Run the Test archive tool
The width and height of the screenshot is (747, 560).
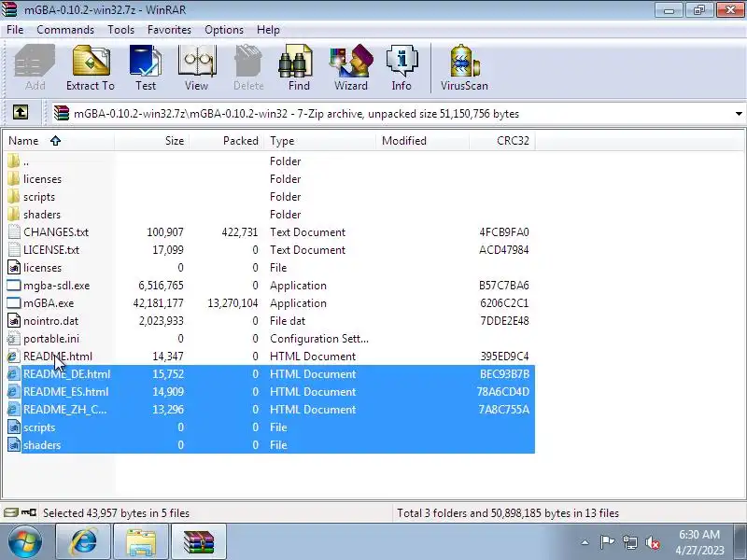(x=146, y=67)
